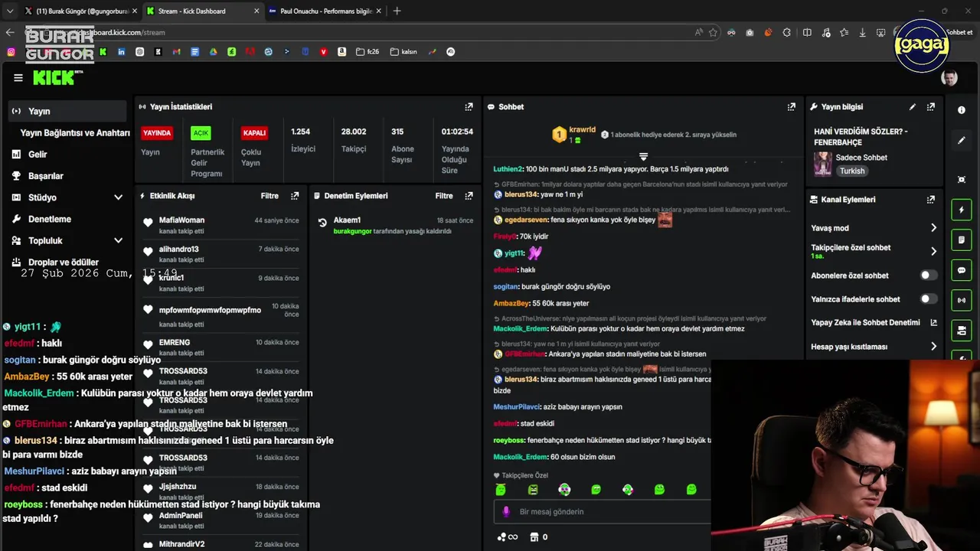Pop out the Kanal Eylemleri panel
Screen dimensions: 980x551
(x=930, y=200)
